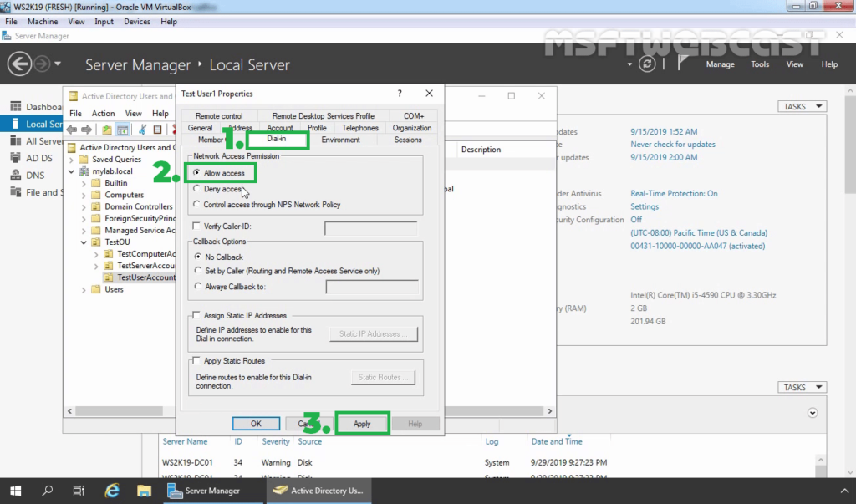Collapse the mylab.local tree node
This screenshot has width=856, height=504.
71,171
